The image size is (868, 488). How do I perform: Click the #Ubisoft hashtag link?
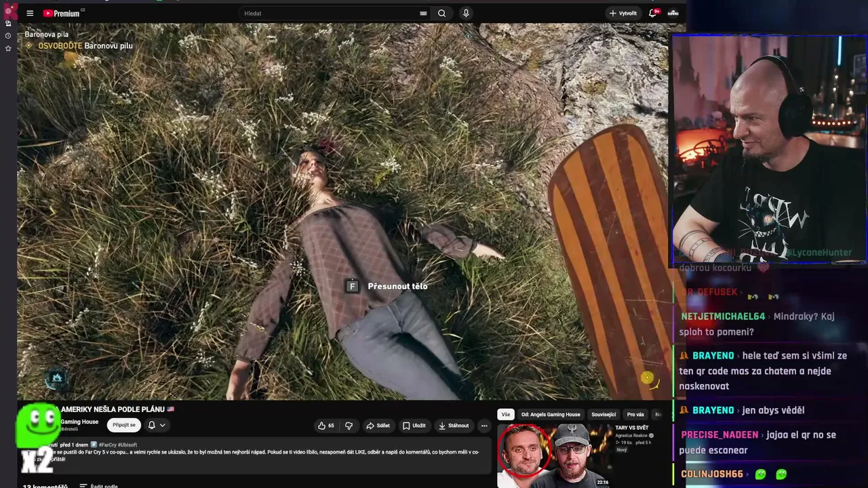point(127,445)
